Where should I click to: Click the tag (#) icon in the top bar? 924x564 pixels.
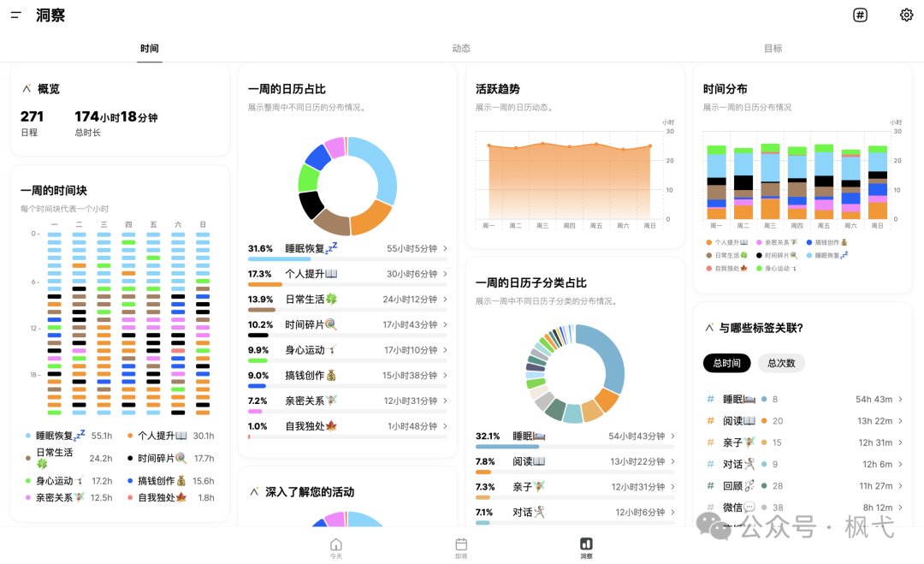point(860,15)
